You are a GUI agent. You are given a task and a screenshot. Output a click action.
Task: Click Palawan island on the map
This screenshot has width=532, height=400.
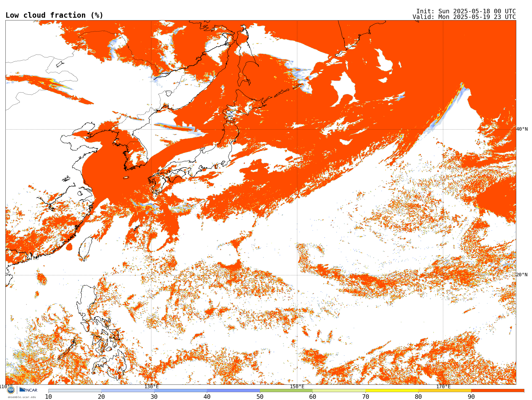(66, 349)
